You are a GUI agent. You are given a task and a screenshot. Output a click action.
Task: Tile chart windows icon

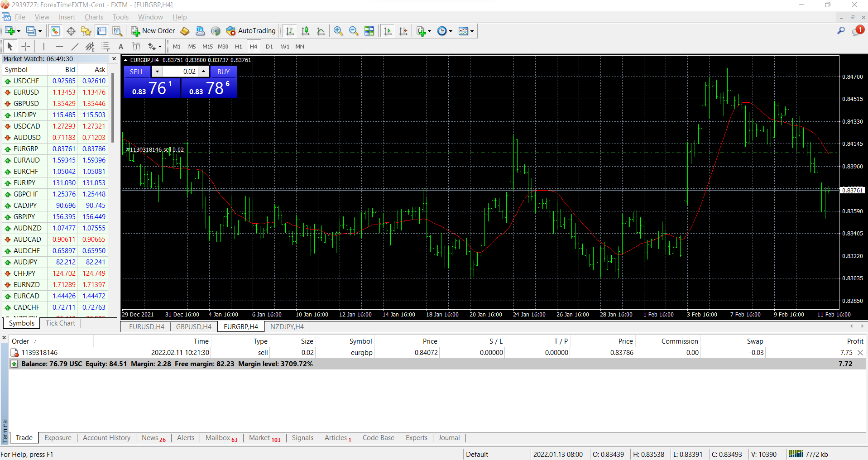point(369,31)
